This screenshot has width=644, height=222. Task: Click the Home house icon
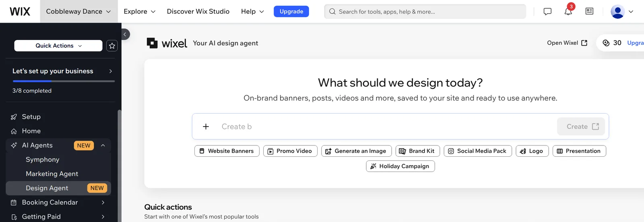point(14,131)
